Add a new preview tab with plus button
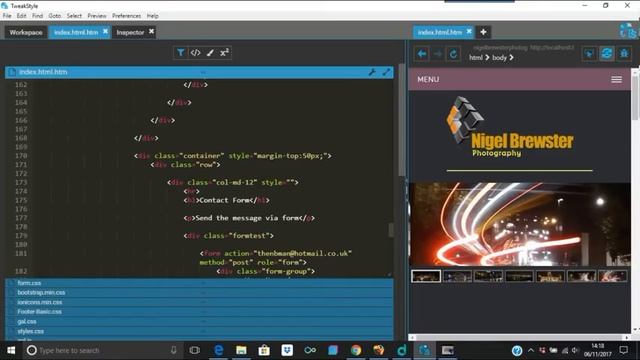 tap(483, 32)
